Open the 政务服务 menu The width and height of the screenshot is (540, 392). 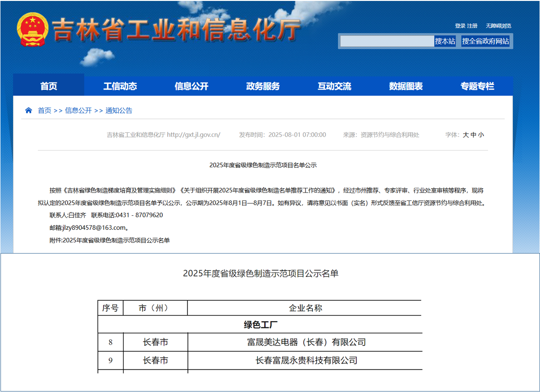tap(262, 86)
